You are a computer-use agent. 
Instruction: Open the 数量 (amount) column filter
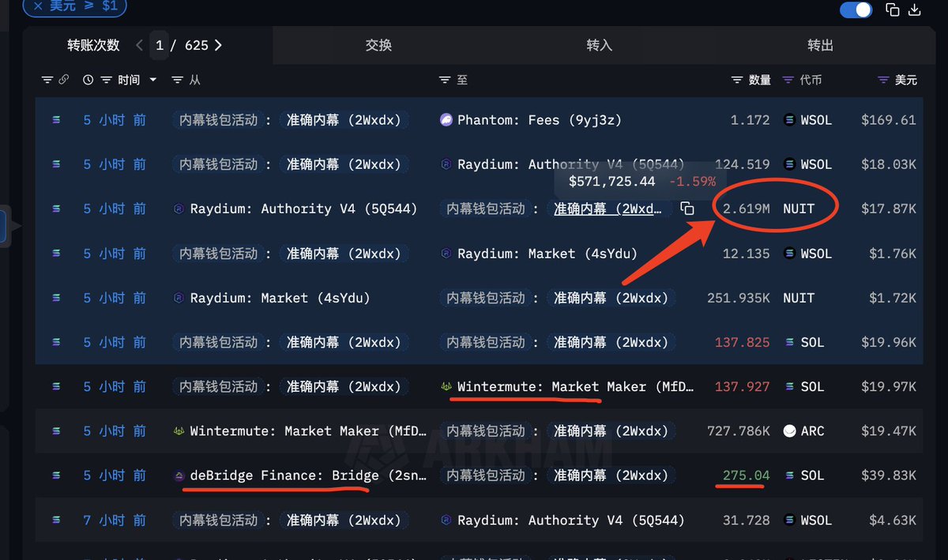tap(737, 80)
